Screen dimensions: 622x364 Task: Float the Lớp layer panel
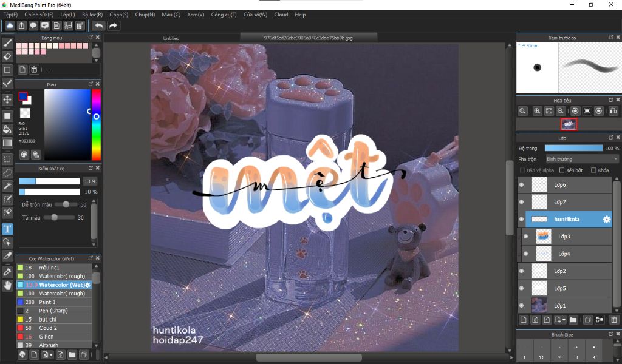click(x=611, y=138)
